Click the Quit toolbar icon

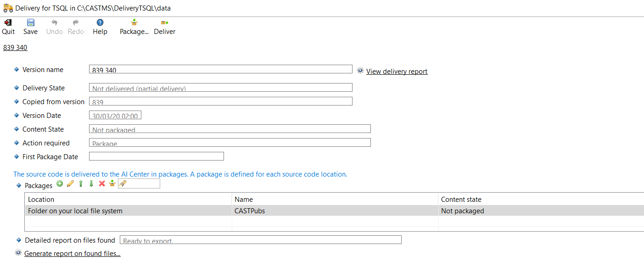8,23
